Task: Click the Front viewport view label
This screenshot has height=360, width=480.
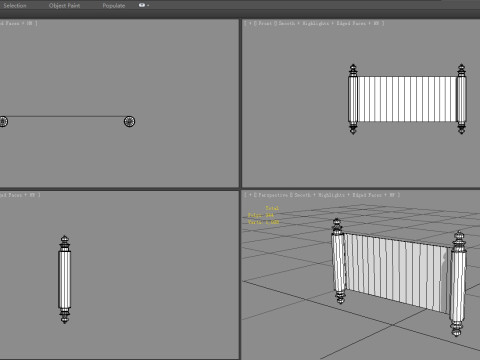Action: coord(265,23)
